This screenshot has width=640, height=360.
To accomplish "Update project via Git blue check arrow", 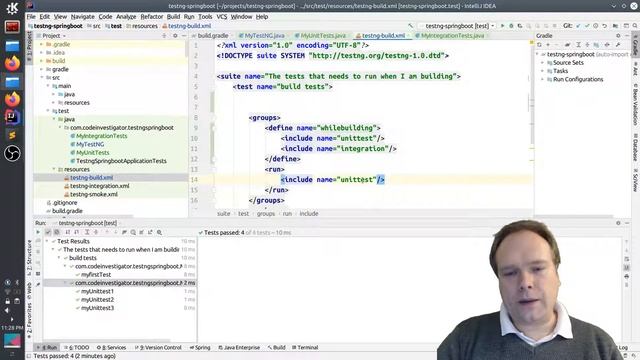I will [x=578, y=26].
